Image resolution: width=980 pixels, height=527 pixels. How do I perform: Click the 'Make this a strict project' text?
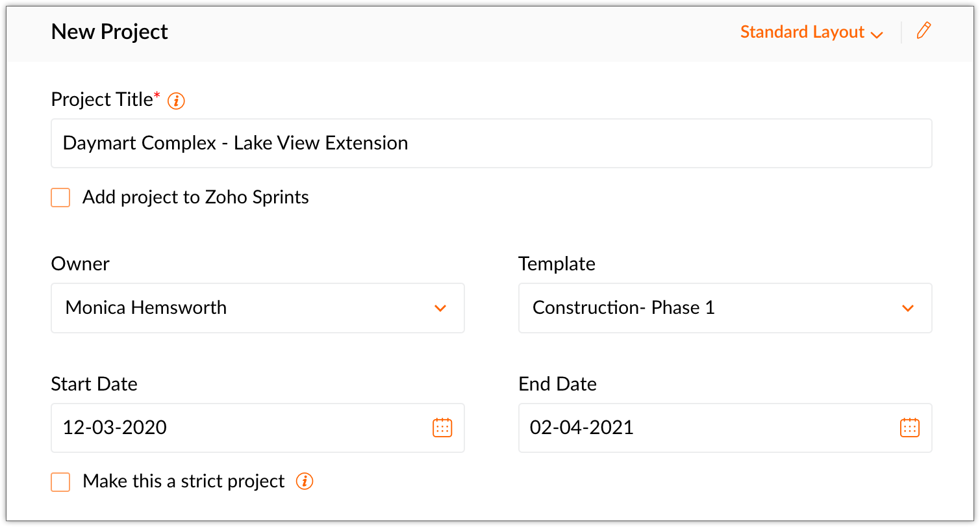184,482
